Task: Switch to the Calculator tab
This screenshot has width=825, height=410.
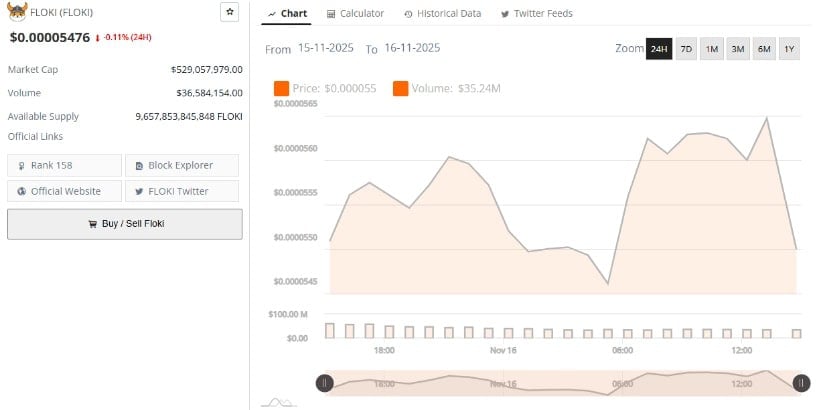Action: (x=354, y=14)
